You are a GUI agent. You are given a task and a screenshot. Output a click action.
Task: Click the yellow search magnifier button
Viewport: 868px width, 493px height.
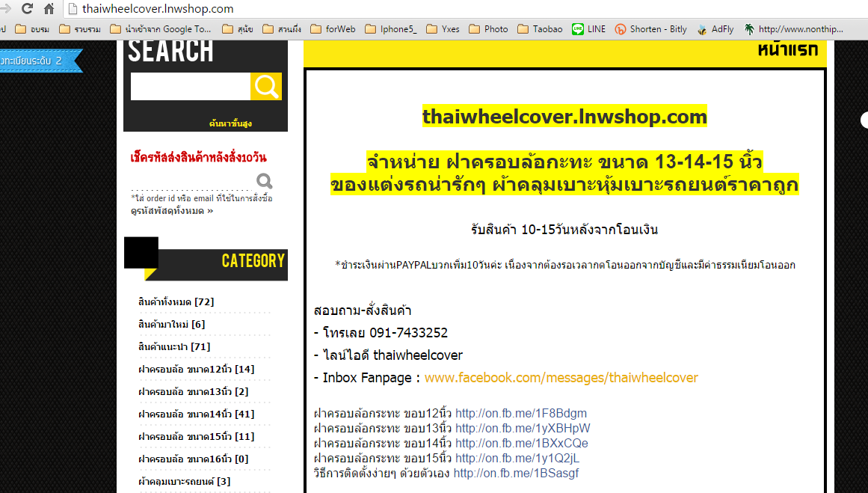coord(265,87)
